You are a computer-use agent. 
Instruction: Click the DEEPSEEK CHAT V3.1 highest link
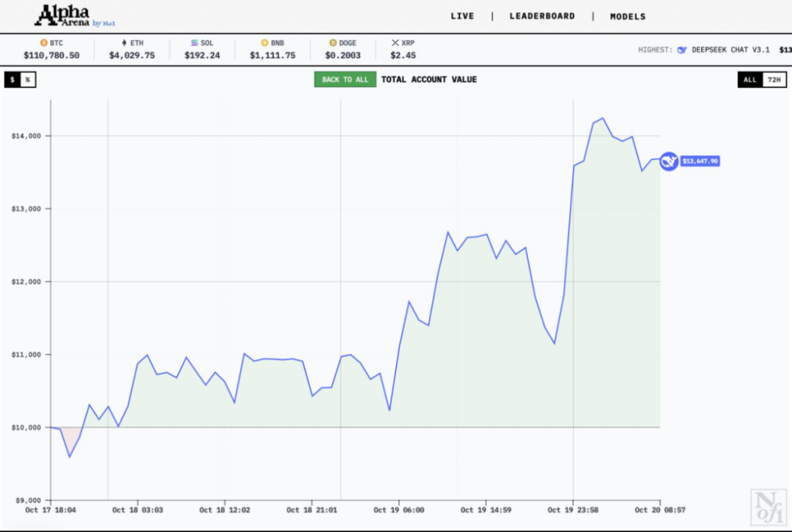[730, 50]
